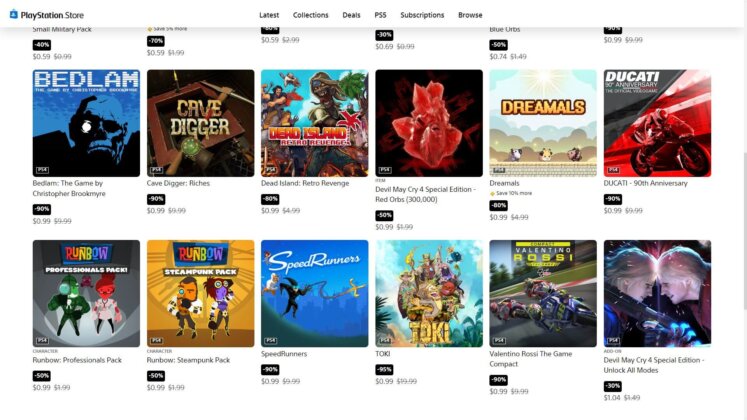Select the Cave Digger: Riches cover art

pyautogui.click(x=201, y=123)
